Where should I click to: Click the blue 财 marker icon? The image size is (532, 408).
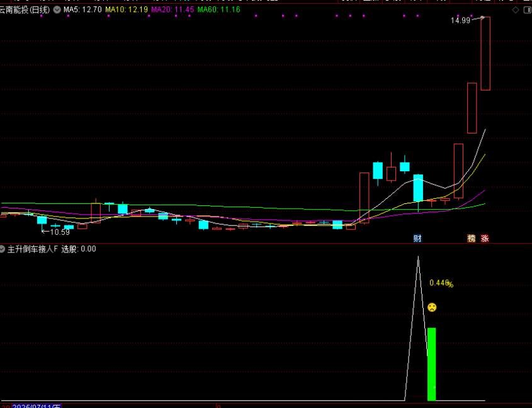(417, 238)
